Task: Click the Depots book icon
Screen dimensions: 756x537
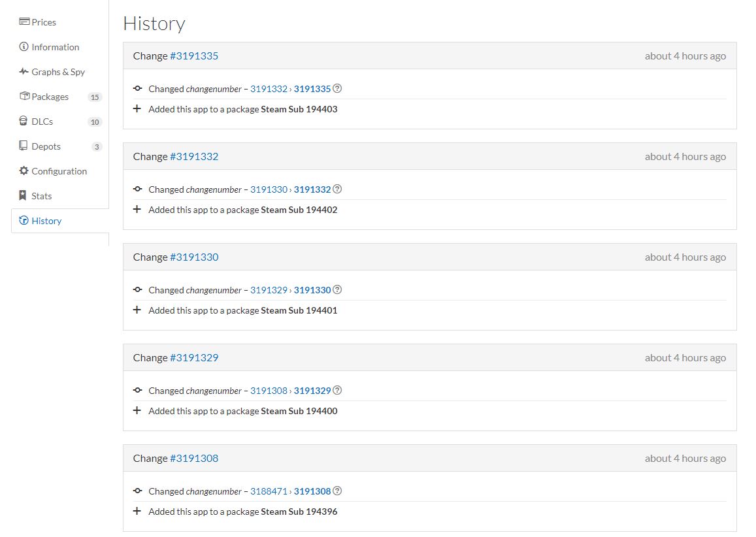Action: pos(25,146)
